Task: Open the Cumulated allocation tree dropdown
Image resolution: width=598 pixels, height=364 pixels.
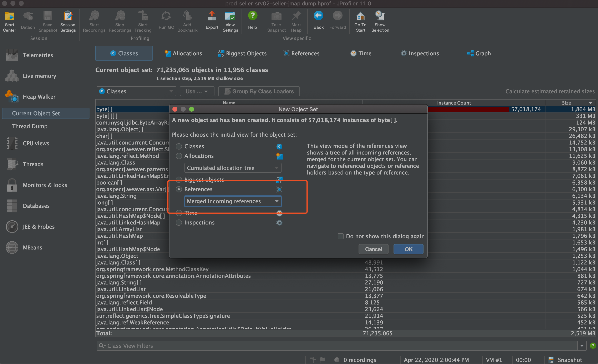Action: [x=233, y=168]
